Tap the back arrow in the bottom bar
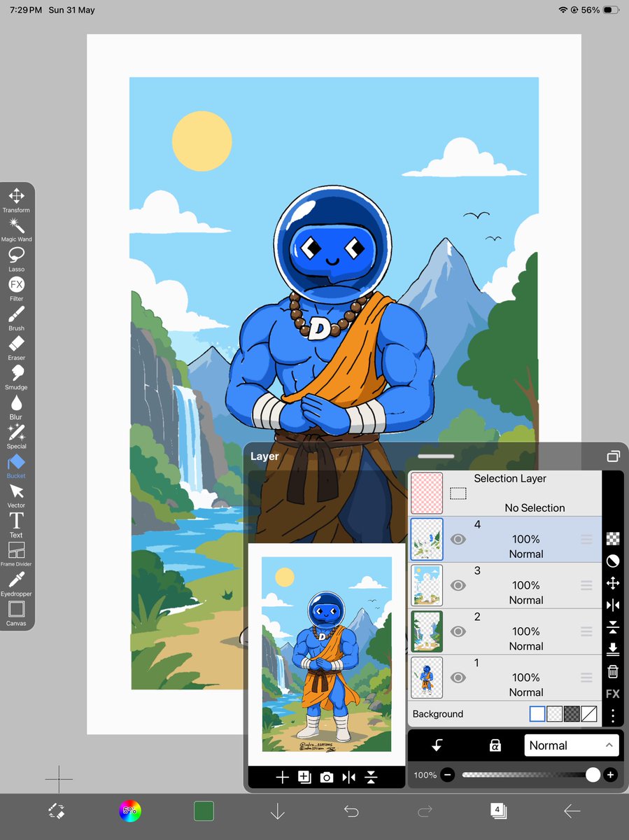The width and height of the screenshot is (629, 840). coord(572,811)
